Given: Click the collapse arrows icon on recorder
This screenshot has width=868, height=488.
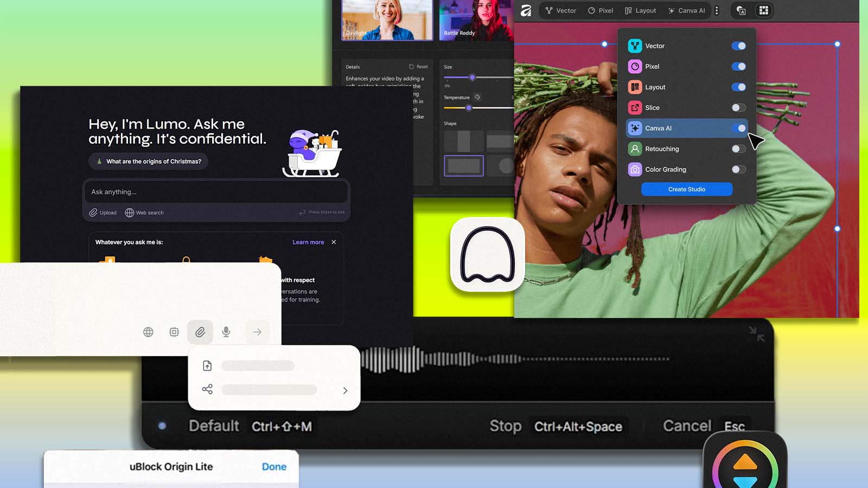Looking at the screenshot, I should click(756, 333).
